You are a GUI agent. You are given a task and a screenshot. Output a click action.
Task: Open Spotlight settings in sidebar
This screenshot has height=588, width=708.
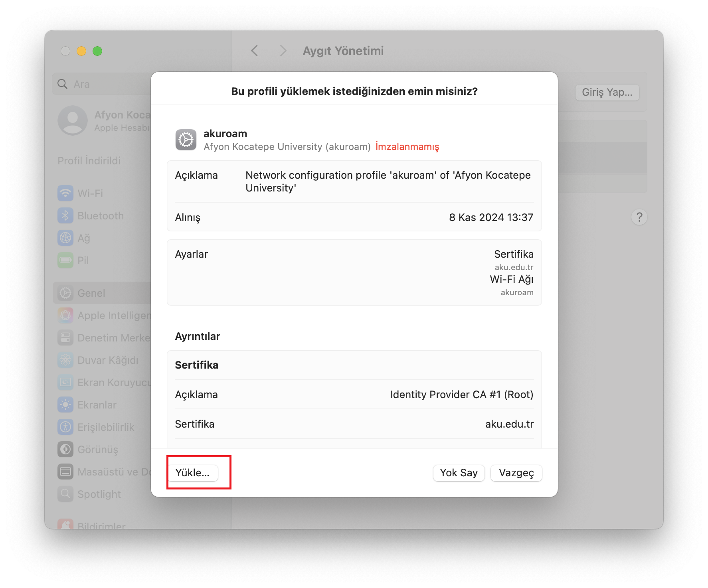click(99, 494)
